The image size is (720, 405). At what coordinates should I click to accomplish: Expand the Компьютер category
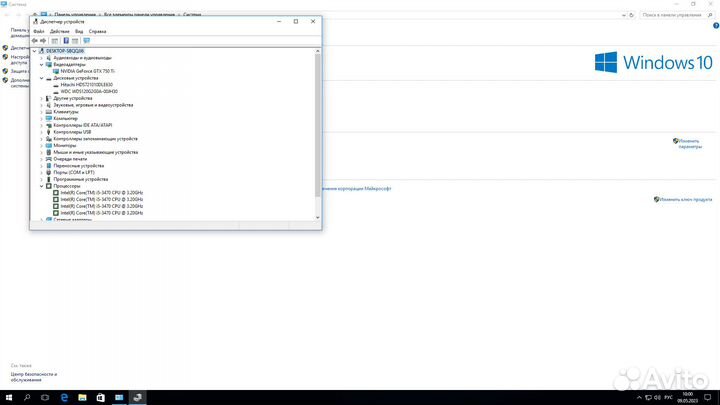coord(41,118)
